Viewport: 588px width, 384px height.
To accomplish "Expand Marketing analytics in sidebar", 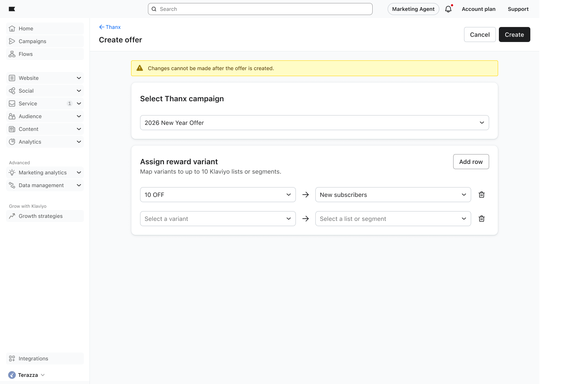I will pos(45,172).
